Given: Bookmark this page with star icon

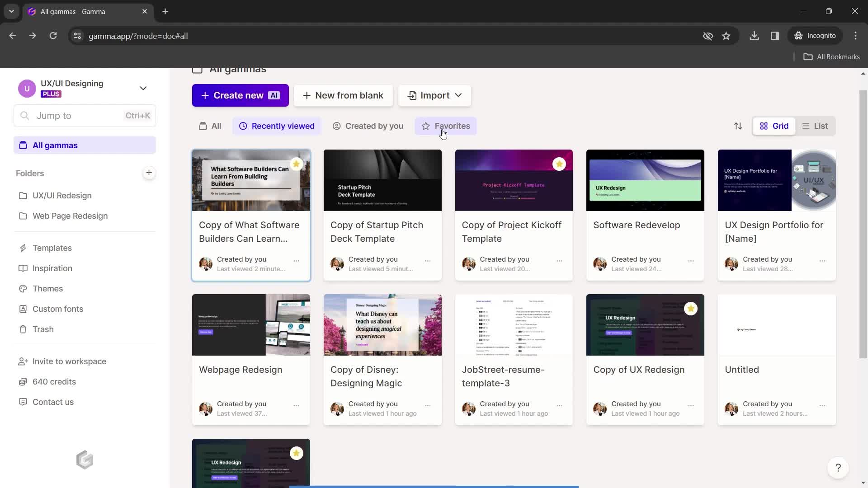Looking at the screenshot, I should (x=726, y=36).
